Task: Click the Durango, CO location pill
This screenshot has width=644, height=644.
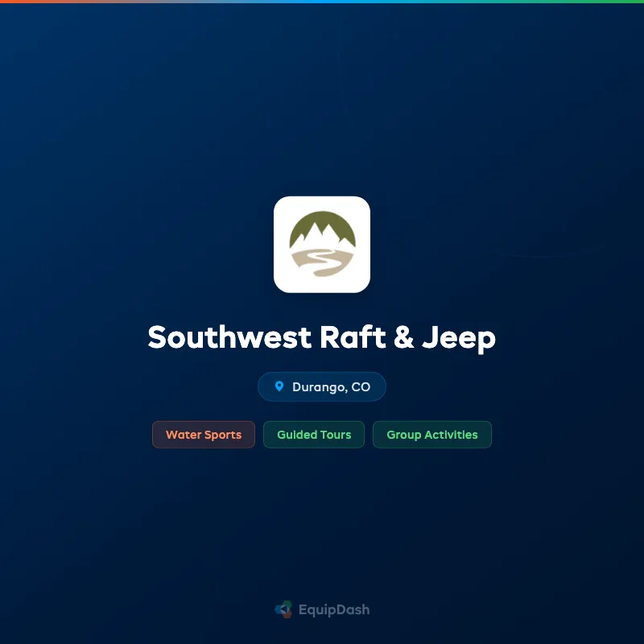Action: 322,386
